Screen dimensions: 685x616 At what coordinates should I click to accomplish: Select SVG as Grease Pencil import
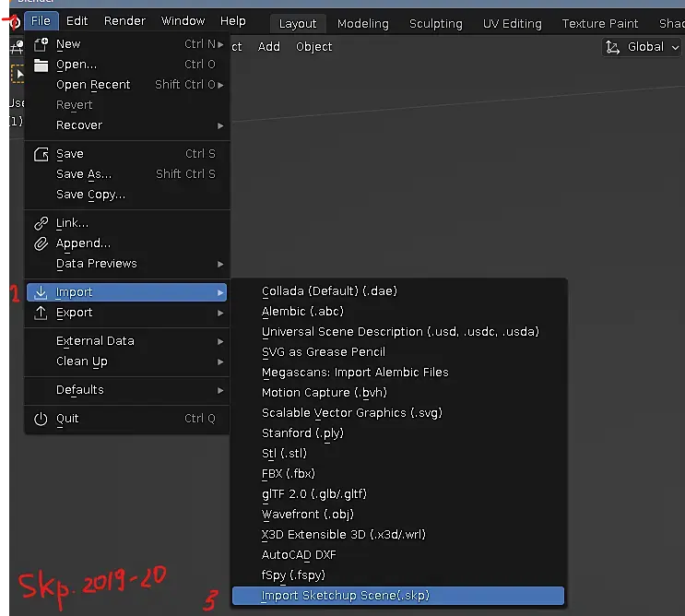coord(398,352)
